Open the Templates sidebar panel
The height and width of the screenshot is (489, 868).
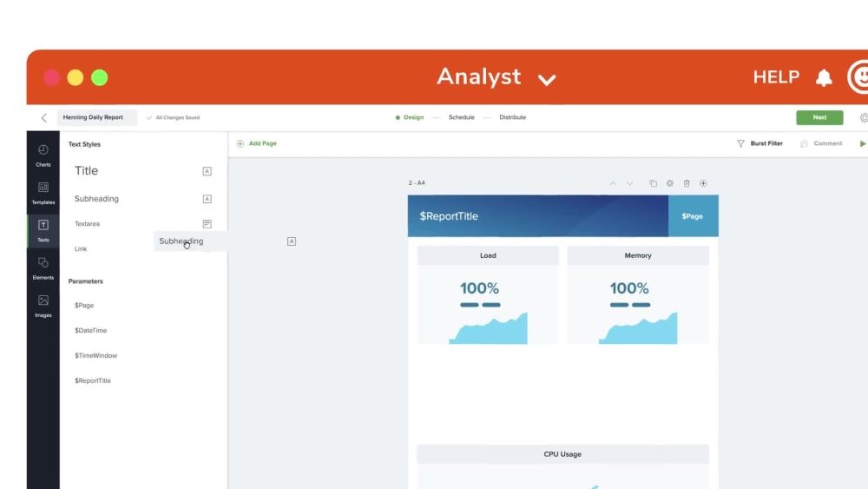coord(43,194)
